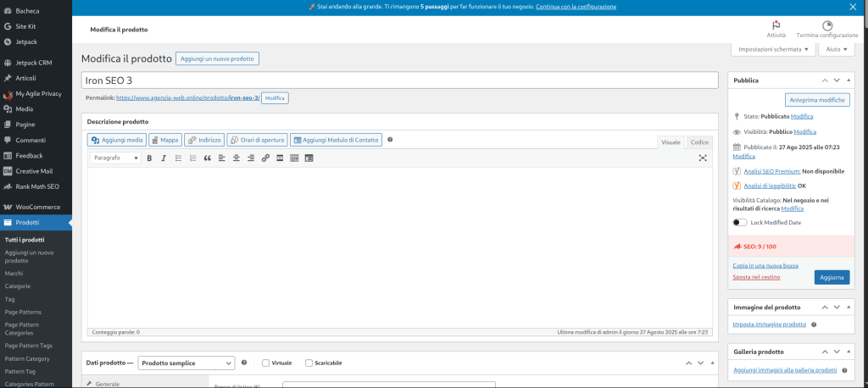Screen dimensions: 868x388
Task: Click the Aggiungi media button
Action: (117, 140)
